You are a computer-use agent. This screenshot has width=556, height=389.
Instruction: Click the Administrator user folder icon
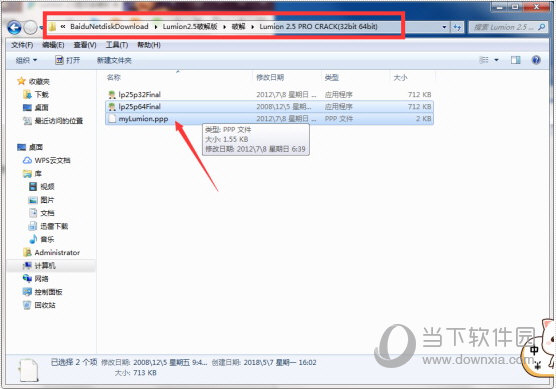tap(27, 252)
